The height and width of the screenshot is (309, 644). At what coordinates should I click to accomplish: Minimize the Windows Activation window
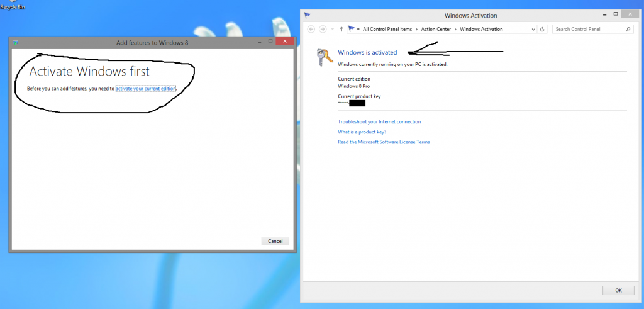(604, 14)
